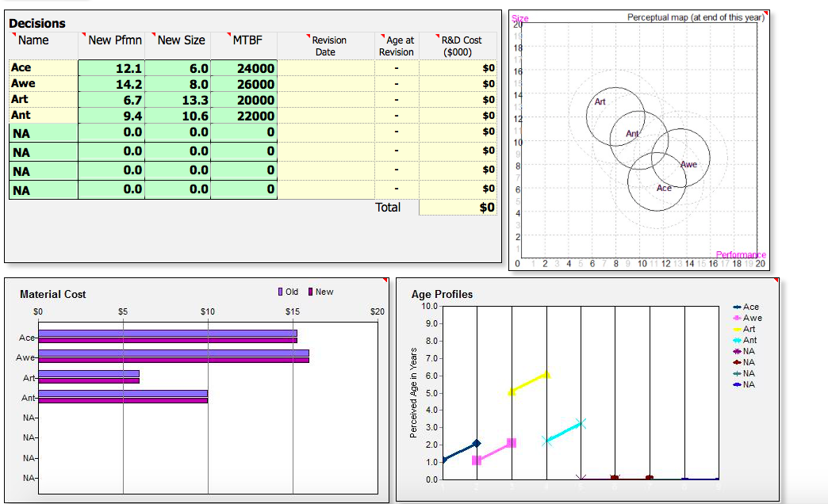Click the Age at Revision header
828x504 pixels.
coord(397,46)
